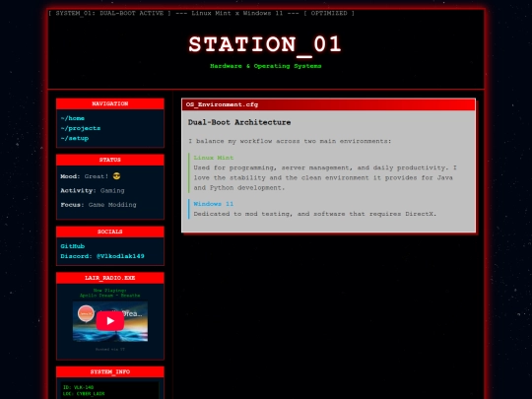Click the SYSTEM_INFO panel header
The width and height of the screenshot is (532, 399).
[110, 371]
